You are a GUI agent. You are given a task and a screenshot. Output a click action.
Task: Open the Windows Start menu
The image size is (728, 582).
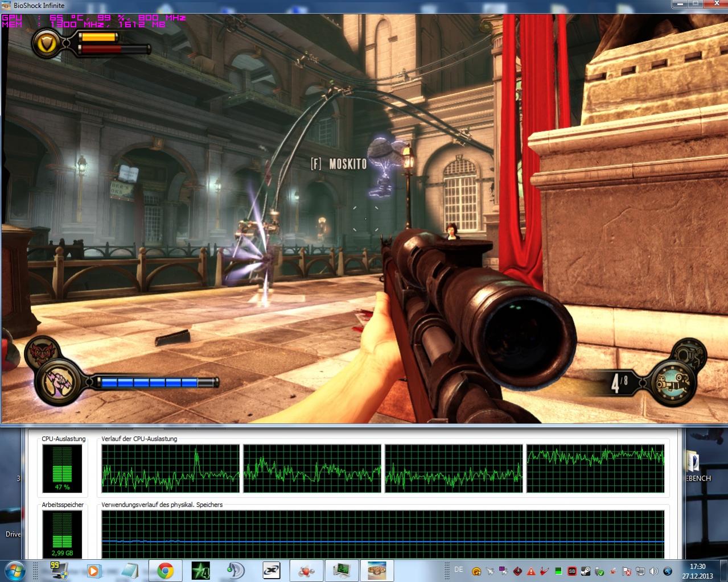pyautogui.click(x=14, y=570)
